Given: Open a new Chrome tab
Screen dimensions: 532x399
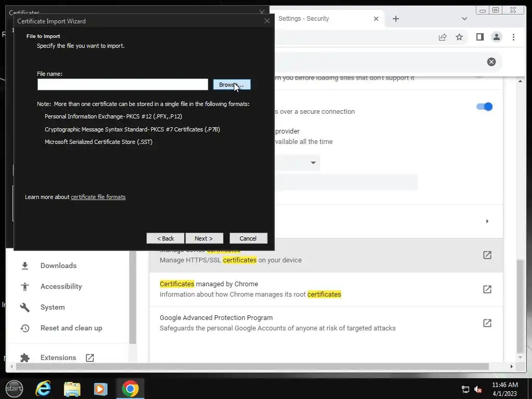Looking at the screenshot, I should pyautogui.click(x=395, y=19).
